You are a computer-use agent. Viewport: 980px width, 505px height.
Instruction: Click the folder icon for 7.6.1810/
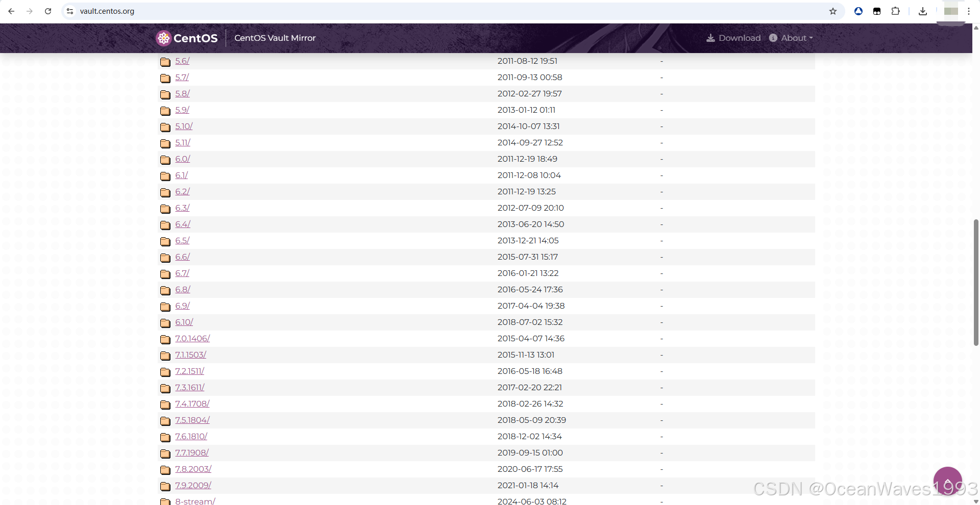tap(165, 437)
